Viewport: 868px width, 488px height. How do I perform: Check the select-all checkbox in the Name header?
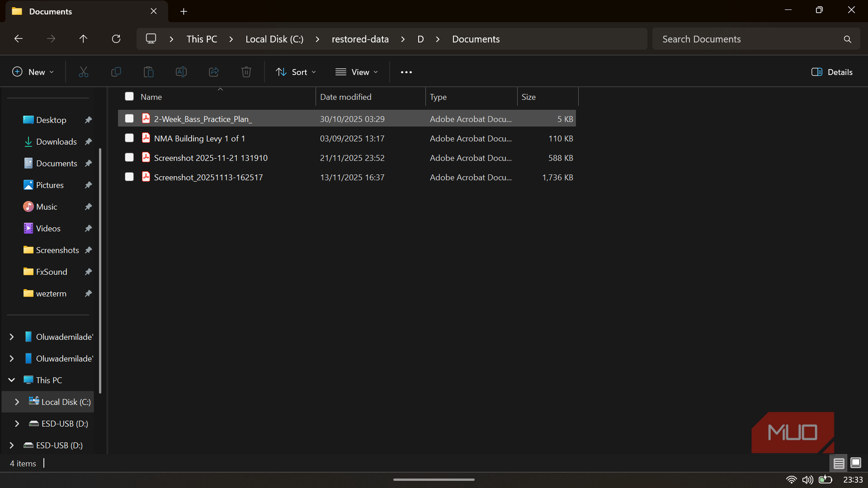[x=129, y=96]
